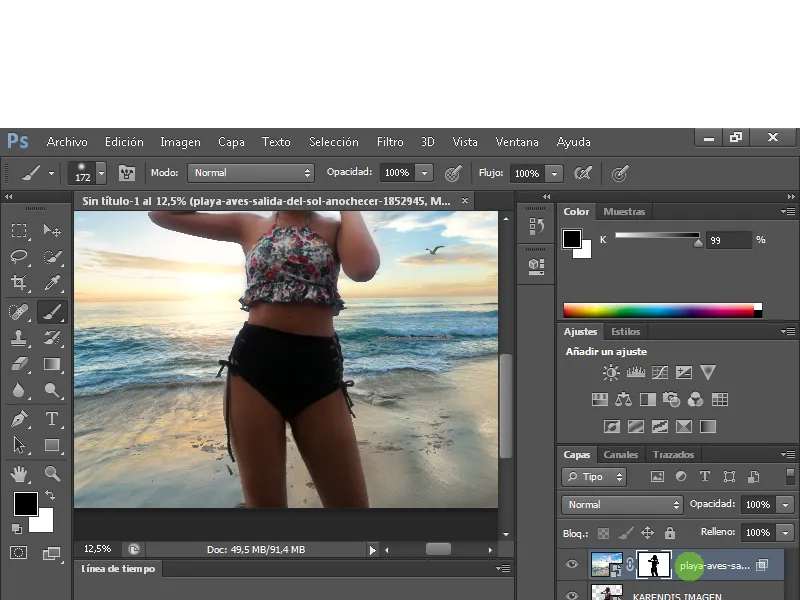Screen dimensions: 800x600
Task: Open the Color panel options menu
Action: click(788, 211)
